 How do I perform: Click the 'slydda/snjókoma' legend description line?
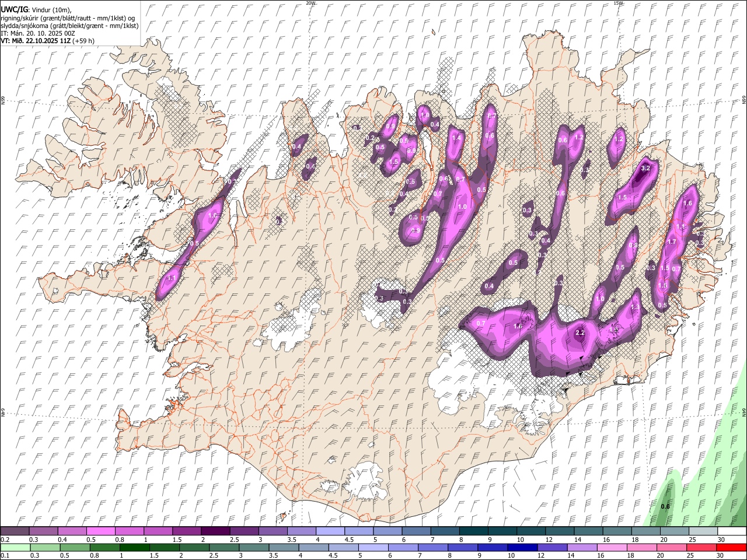tap(69, 26)
